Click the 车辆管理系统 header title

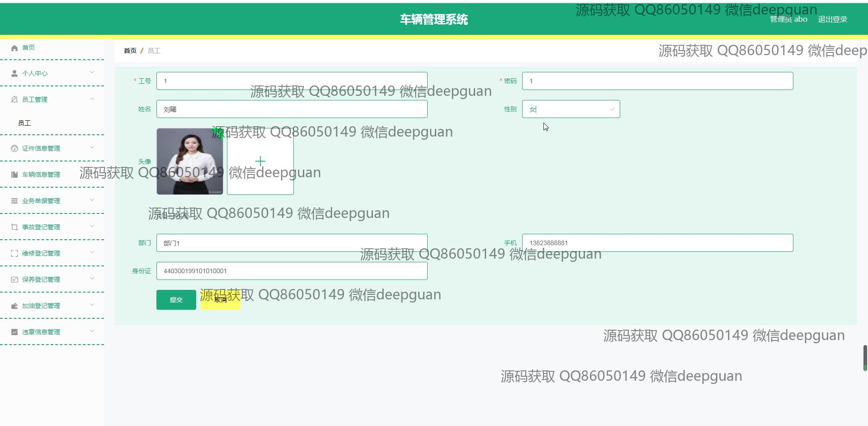click(434, 19)
